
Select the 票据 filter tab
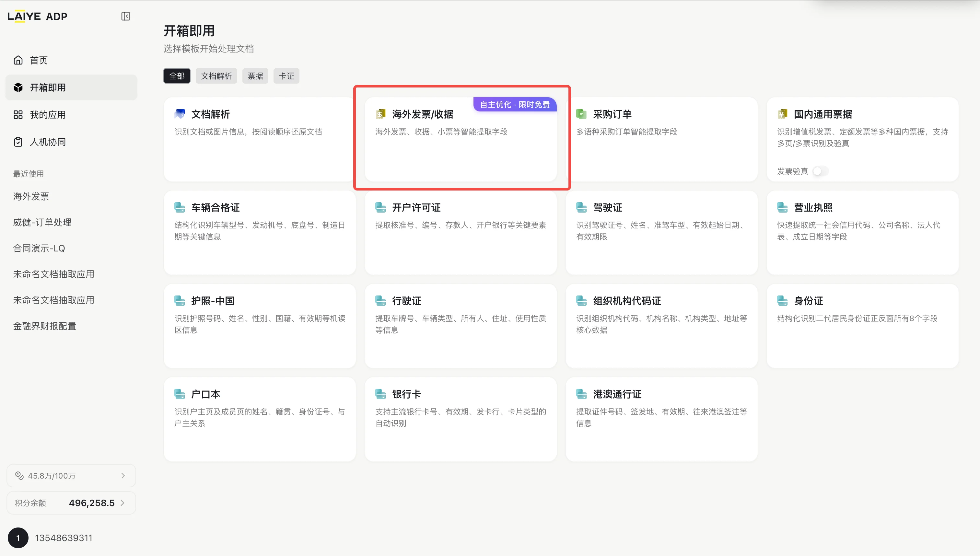[255, 76]
